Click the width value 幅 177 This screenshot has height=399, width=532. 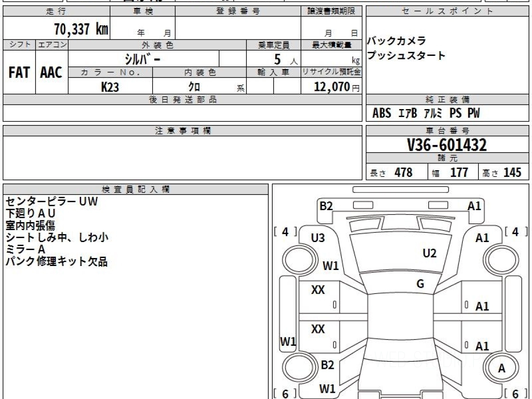450,172
